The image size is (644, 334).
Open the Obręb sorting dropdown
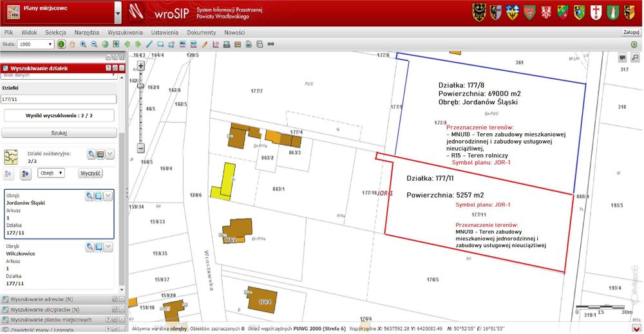[x=52, y=173]
